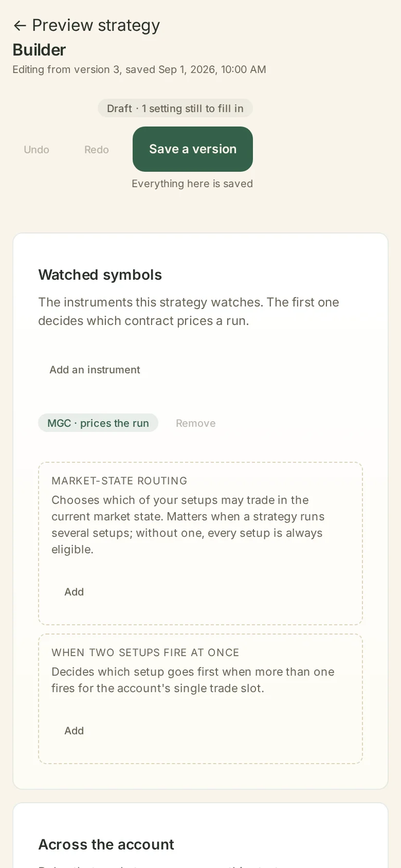
Task: Click the Builder page title
Action: click(39, 50)
